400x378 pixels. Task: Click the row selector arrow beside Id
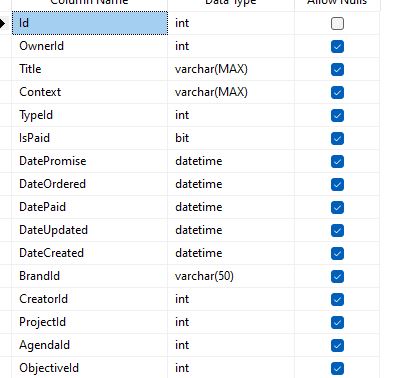point(3,23)
